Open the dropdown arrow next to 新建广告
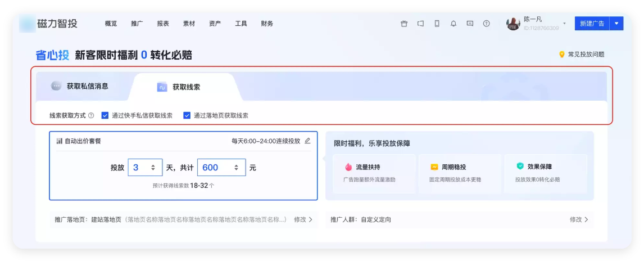Screen dimensions: 644x261 (x=616, y=24)
